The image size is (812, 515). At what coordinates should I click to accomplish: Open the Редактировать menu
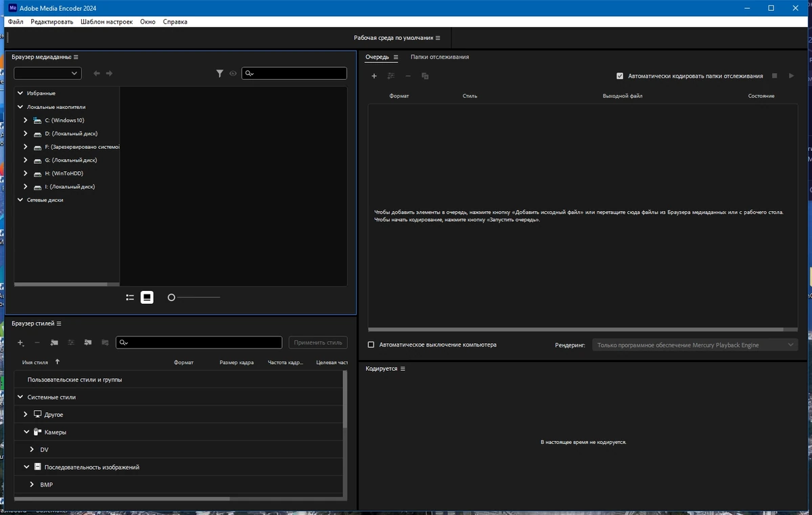click(x=52, y=22)
